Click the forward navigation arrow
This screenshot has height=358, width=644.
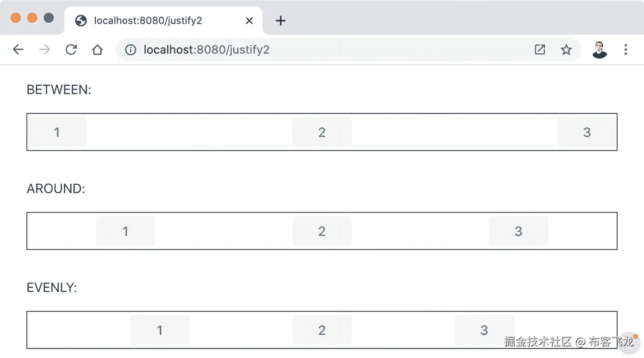coord(45,49)
